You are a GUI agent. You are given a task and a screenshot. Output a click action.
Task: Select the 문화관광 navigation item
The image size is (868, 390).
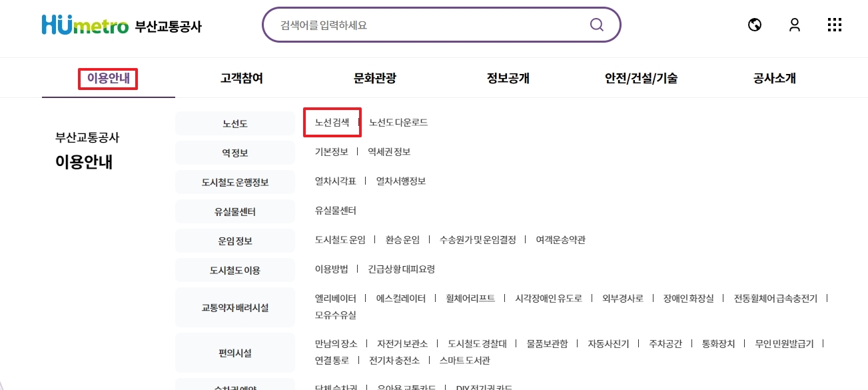coord(376,78)
